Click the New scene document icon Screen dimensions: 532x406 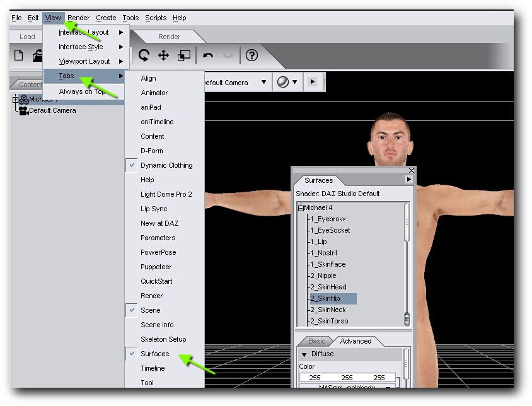[x=19, y=55]
